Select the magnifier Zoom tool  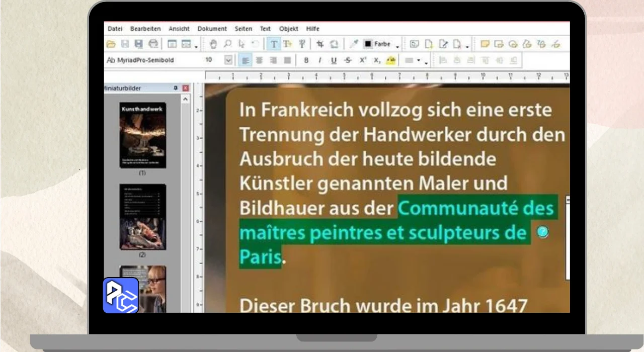click(x=227, y=44)
